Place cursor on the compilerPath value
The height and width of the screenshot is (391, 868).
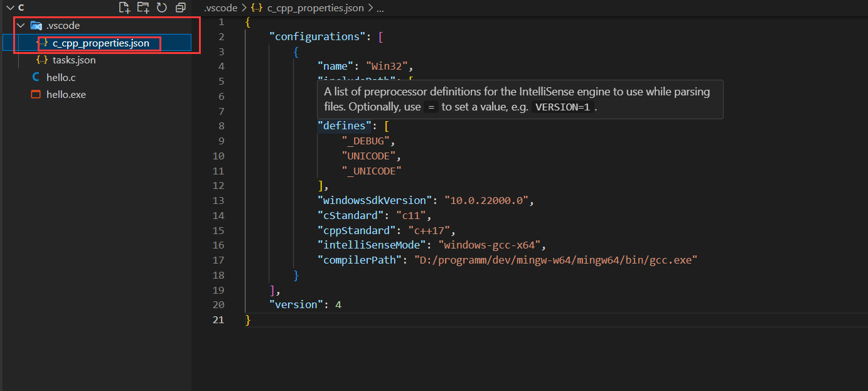click(555, 260)
